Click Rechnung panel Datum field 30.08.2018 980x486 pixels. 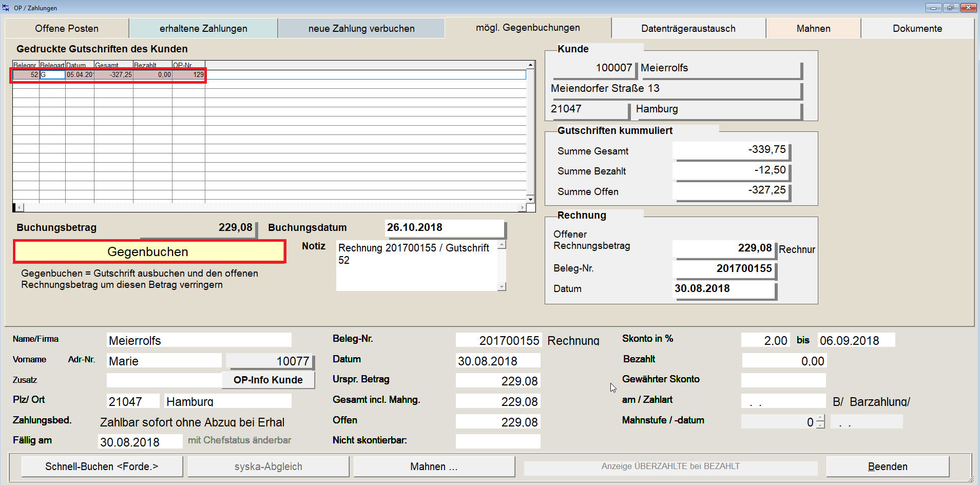pyautogui.click(x=723, y=289)
